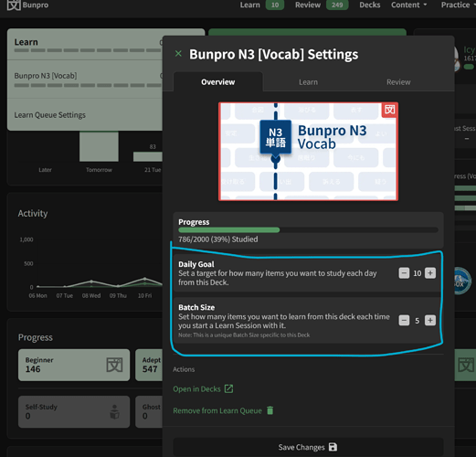Decrease Daily Goal with minus button
The height and width of the screenshot is (457, 476).
pos(404,273)
